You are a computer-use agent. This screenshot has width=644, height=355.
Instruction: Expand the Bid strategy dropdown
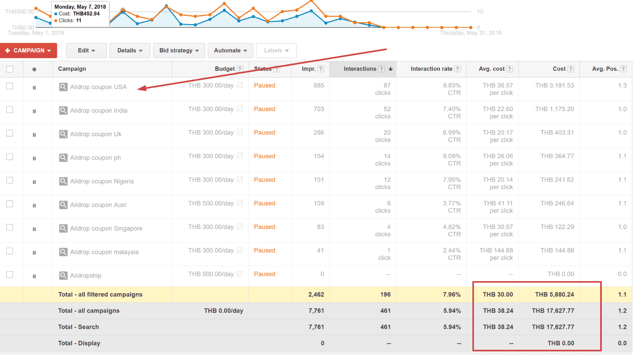179,51
